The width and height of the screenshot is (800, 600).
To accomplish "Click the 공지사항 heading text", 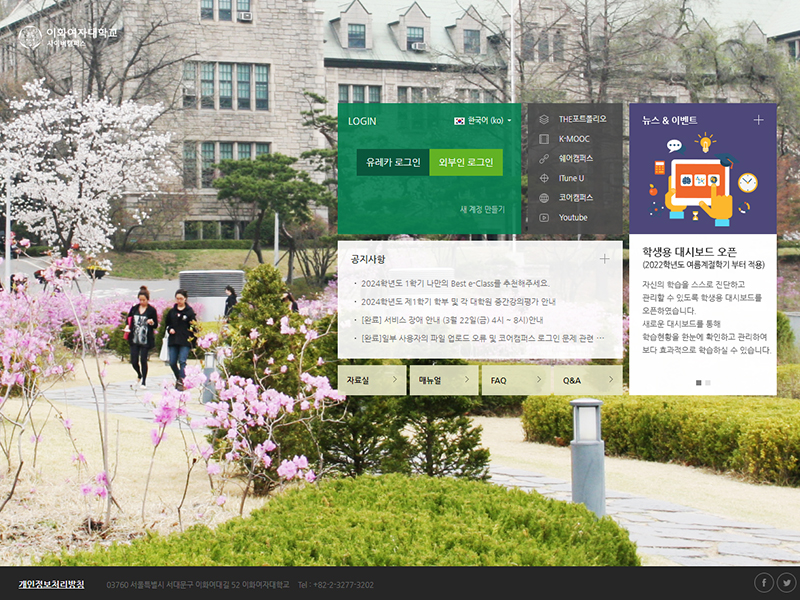I will click(368, 259).
